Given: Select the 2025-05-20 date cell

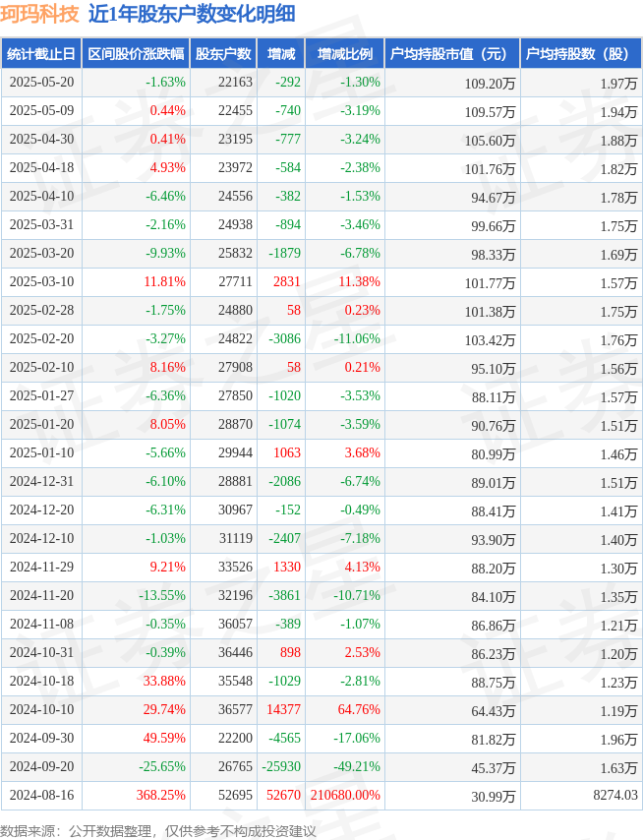Looking at the screenshot, I should (41, 83).
